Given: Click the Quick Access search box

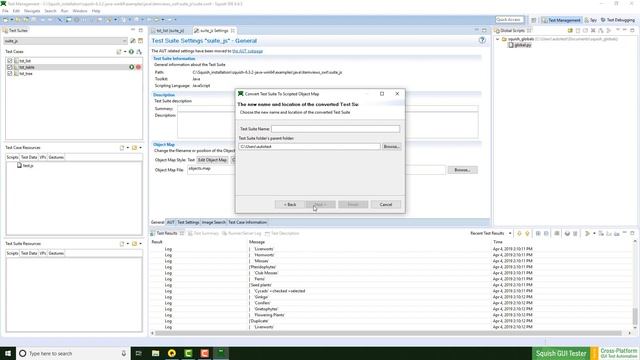Looking at the screenshot, I should pos(509,20).
